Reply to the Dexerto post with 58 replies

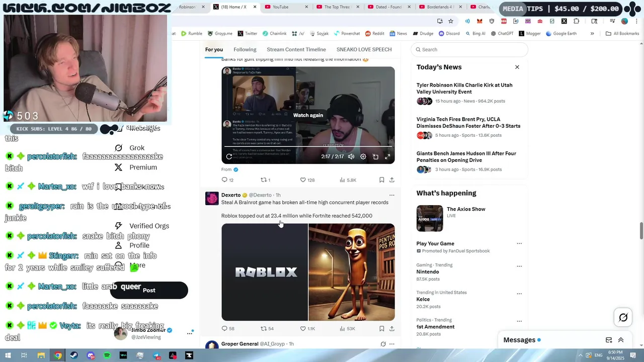tap(228, 329)
